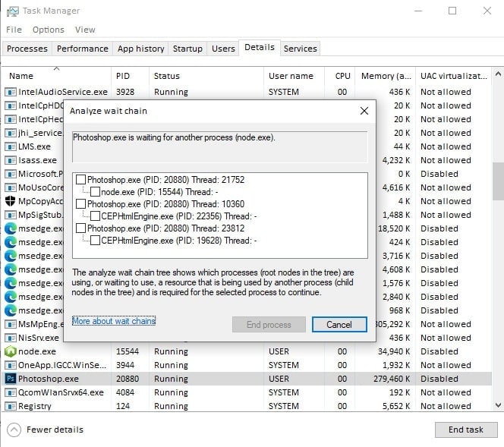Close the Analyze wait chain dialog
The height and width of the screenshot is (447, 504).
pyautogui.click(x=364, y=112)
